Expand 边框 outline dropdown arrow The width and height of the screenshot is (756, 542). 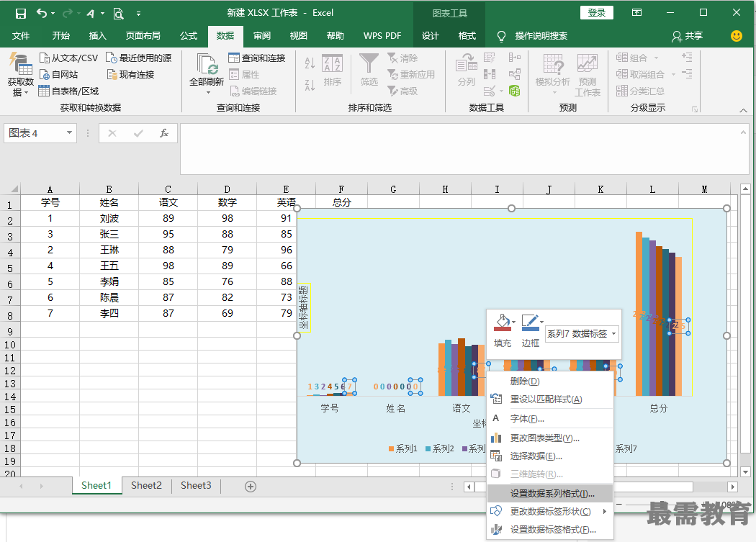pos(542,322)
